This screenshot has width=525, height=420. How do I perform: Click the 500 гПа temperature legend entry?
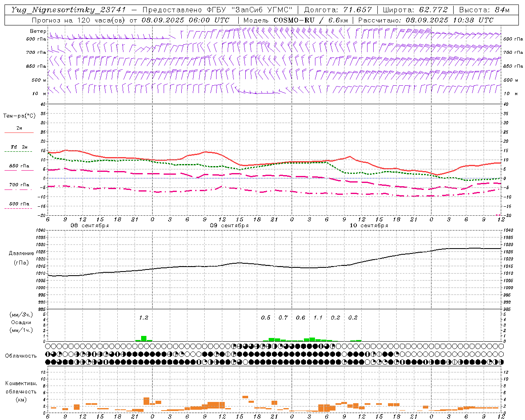tap(19, 204)
